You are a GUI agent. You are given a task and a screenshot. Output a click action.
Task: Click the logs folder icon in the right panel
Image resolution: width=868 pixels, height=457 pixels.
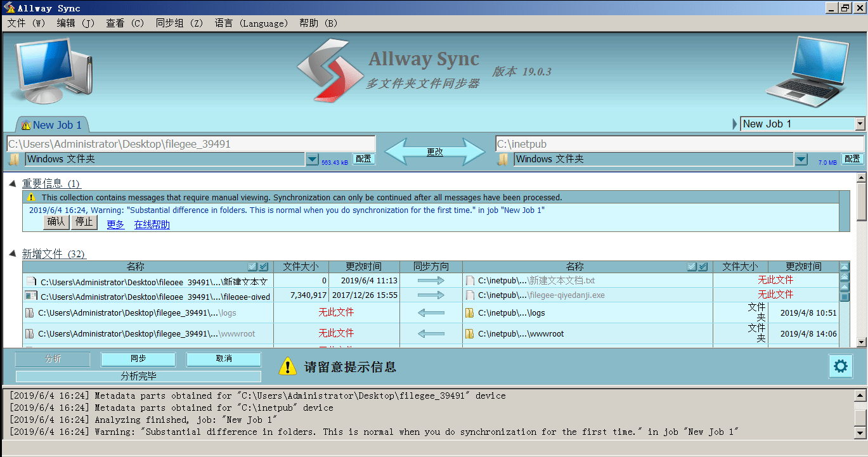click(x=470, y=312)
